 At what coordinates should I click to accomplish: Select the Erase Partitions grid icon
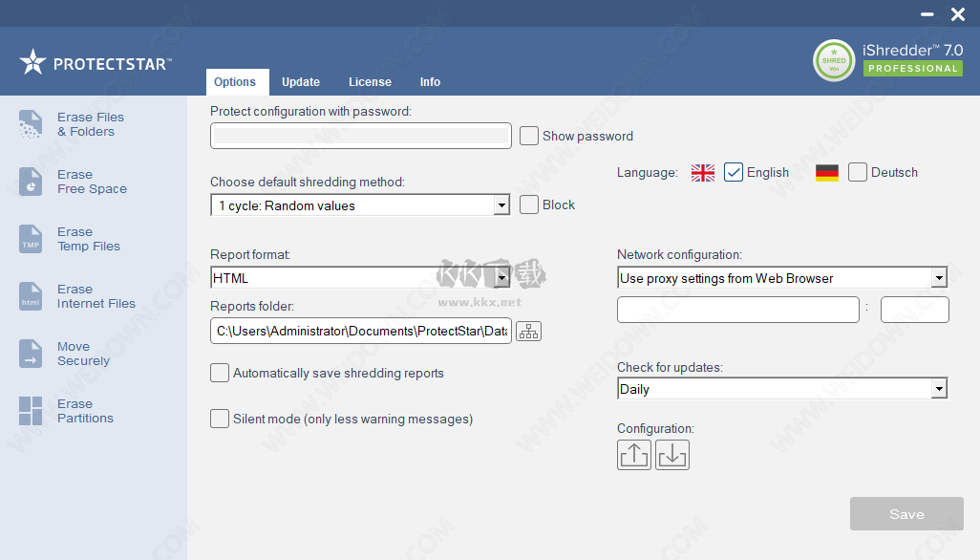(31, 411)
